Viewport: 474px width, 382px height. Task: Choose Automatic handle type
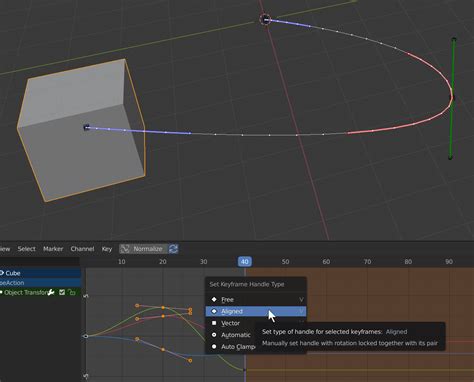231,335
